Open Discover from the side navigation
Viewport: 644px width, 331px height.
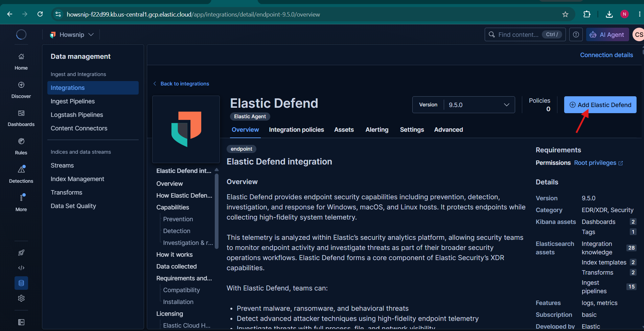pos(21,90)
